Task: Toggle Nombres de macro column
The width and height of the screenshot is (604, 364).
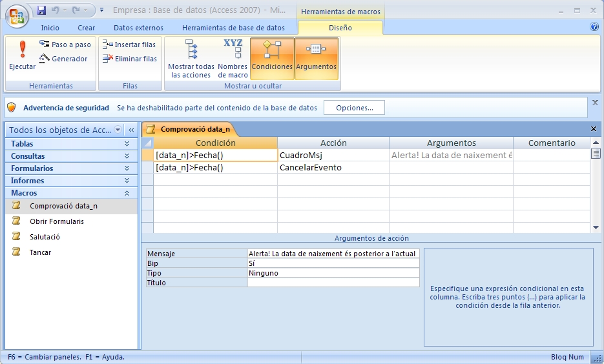Action: (233, 58)
